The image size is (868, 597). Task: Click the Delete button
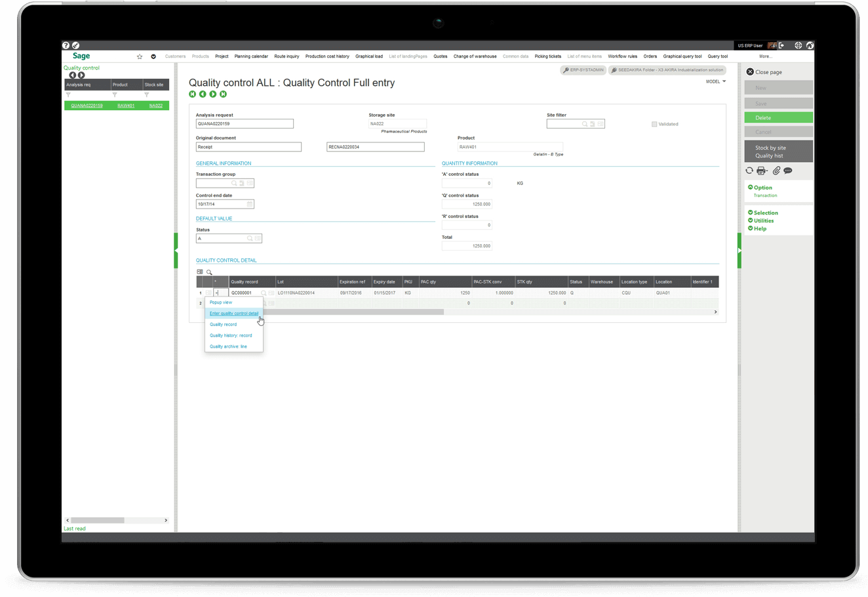click(779, 117)
